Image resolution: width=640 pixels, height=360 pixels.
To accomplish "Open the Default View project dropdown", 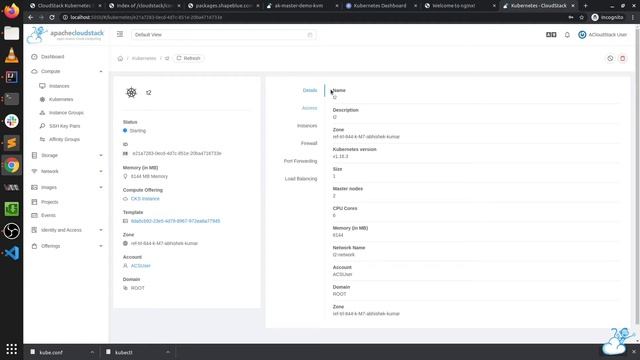I will point(224,35).
